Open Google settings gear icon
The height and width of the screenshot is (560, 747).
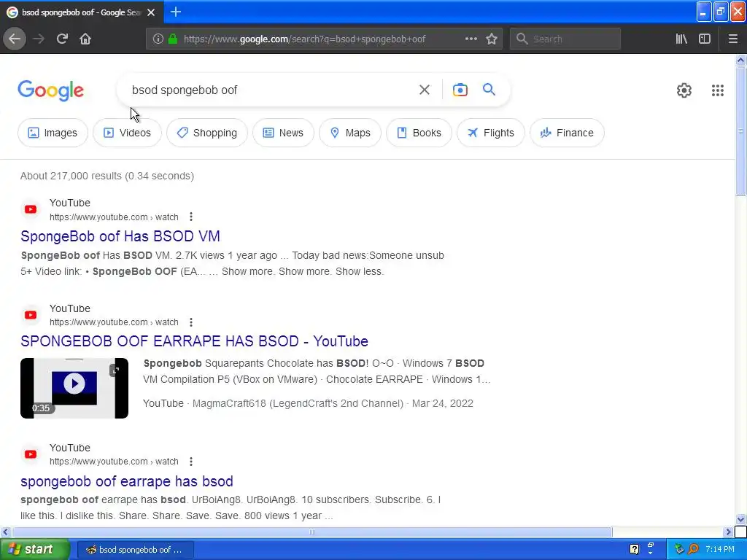[x=684, y=90]
